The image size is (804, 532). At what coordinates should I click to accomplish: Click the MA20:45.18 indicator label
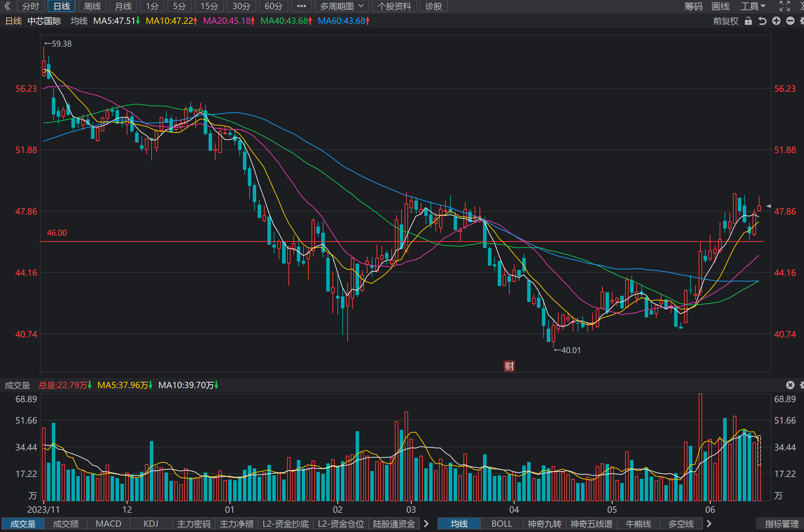[229, 21]
